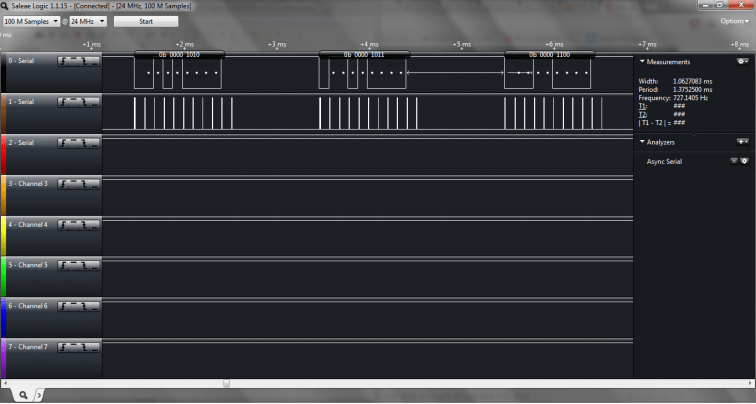756x404 pixels.
Task: Open the 100 M Samples dropdown
Action: tap(31, 21)
